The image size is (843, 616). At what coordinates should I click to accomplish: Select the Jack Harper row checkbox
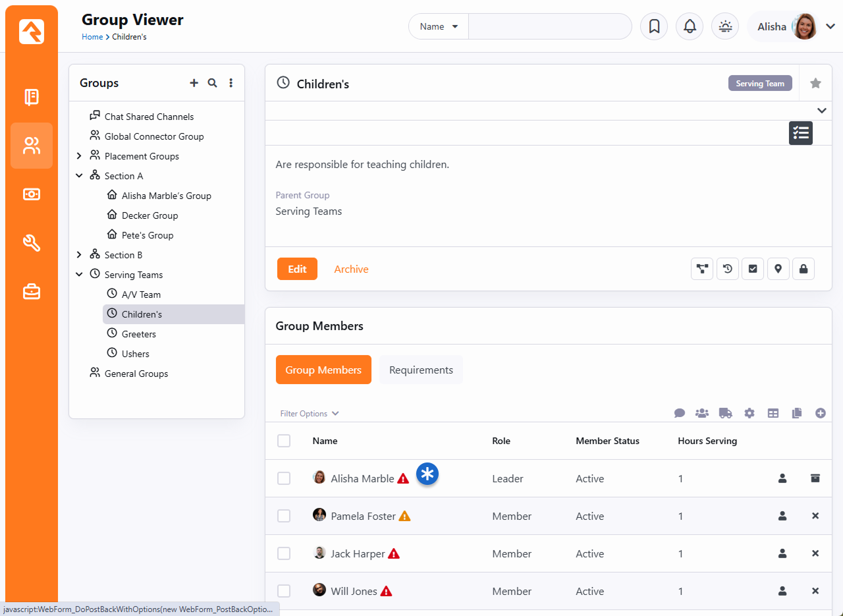[x=284, y=553]
